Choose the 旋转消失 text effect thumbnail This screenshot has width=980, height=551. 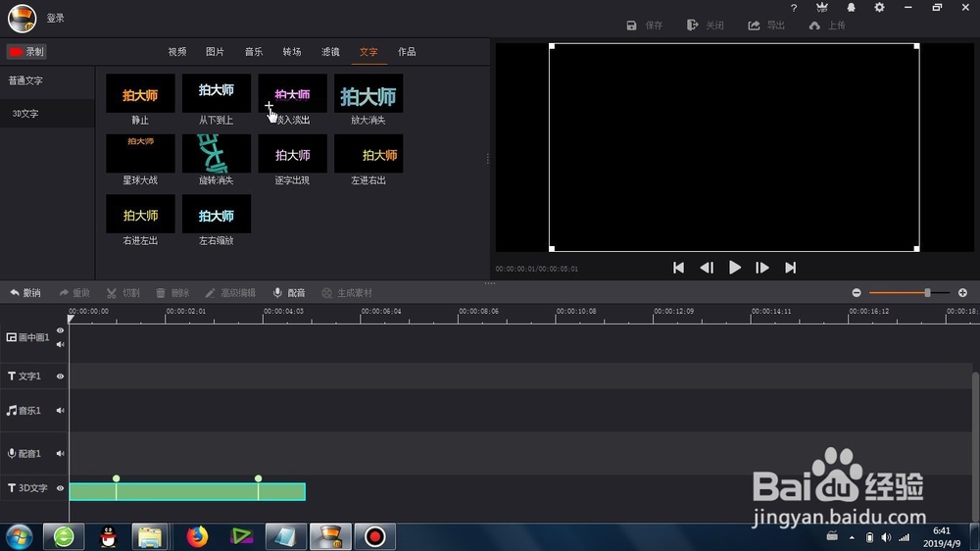point(217,153)
